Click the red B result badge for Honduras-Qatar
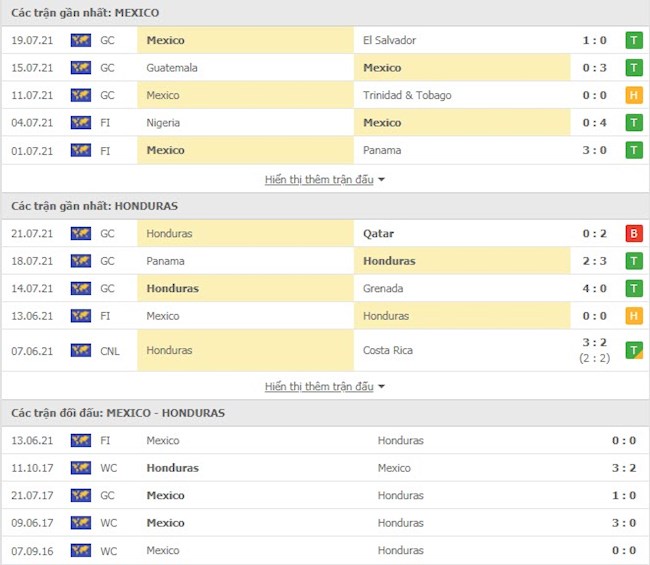 pos(634,234)
